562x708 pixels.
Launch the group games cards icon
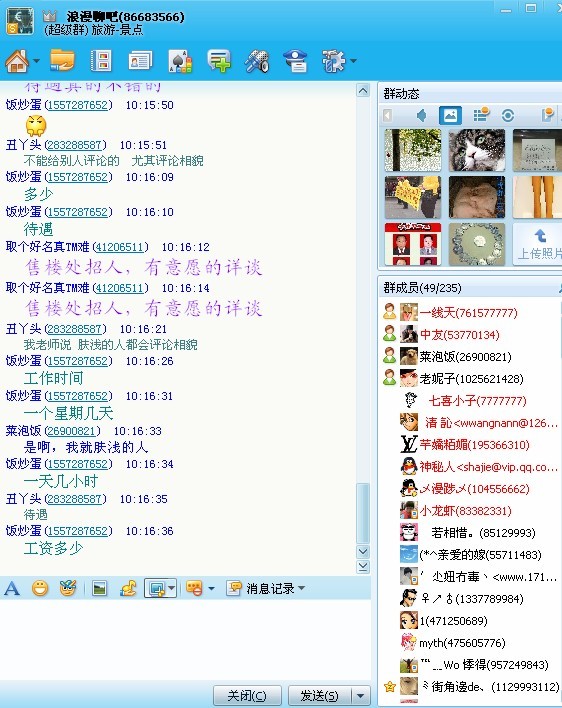180,61
